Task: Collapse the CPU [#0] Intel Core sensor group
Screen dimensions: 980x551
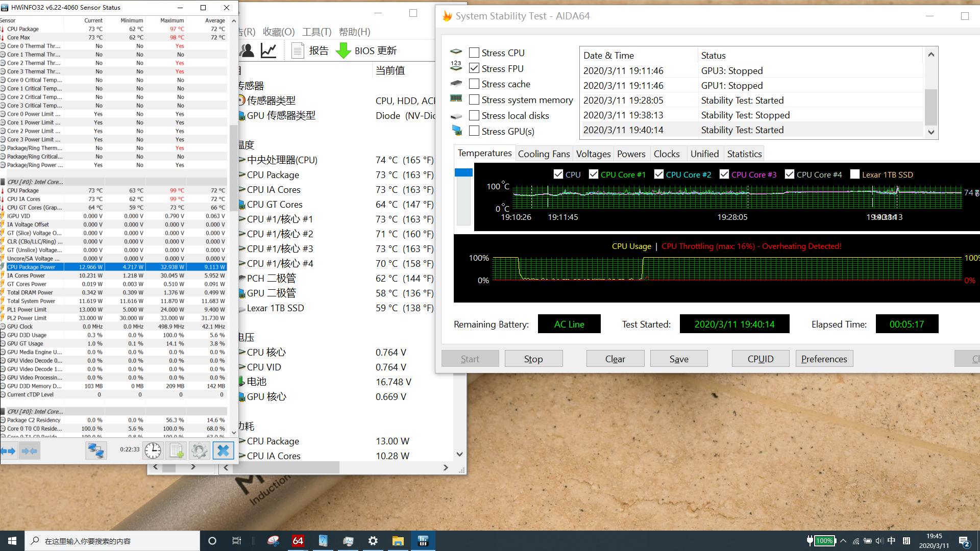Action: click(x=35, y=182)
